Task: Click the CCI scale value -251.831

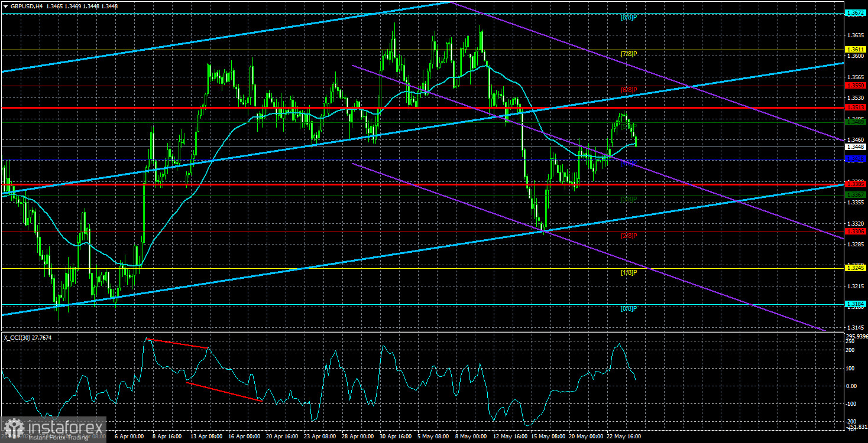Action: (x=856, y=426)
